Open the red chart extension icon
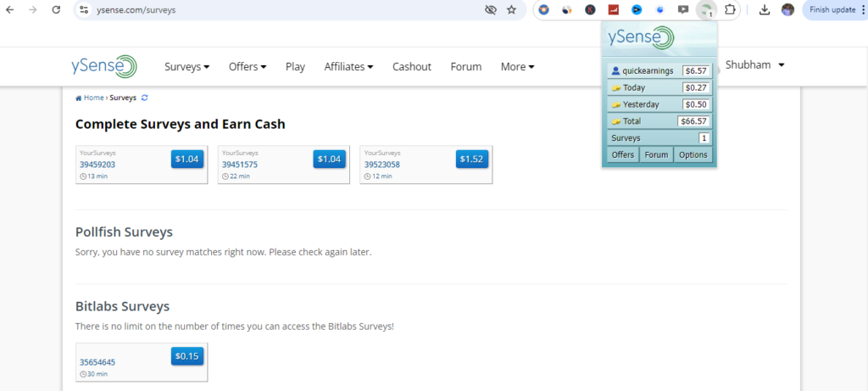This screenshot has width=868, height=391. (x=614, y=9)
